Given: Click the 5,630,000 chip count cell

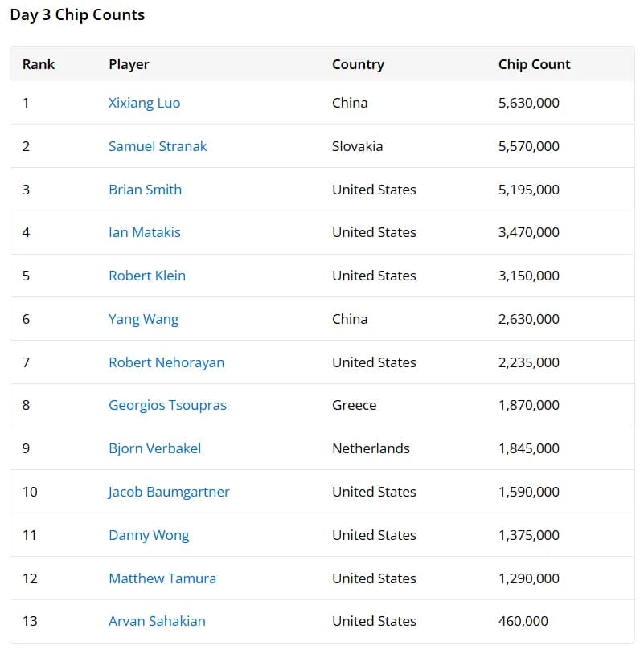Looking at the screenshot, I should 529,103.
